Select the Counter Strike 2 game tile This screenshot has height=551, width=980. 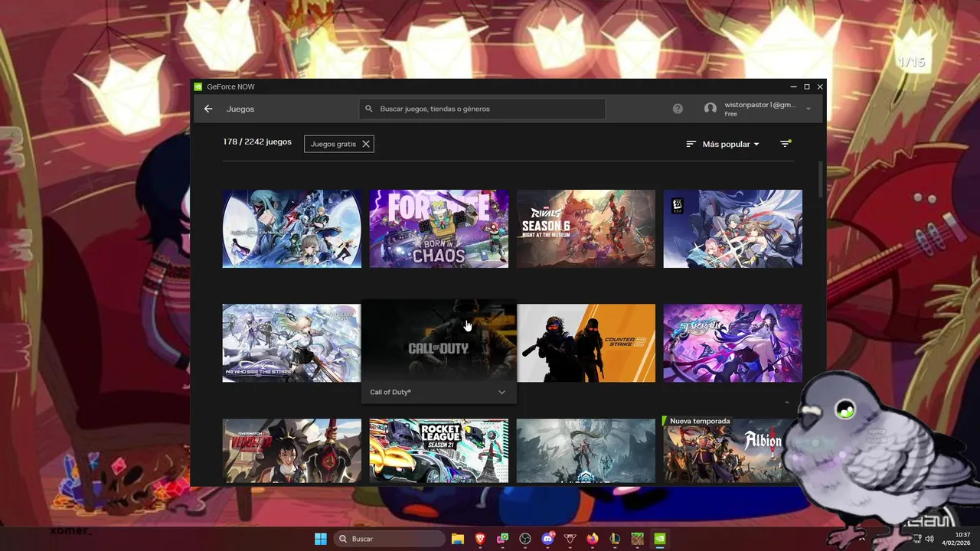(586, 343)
